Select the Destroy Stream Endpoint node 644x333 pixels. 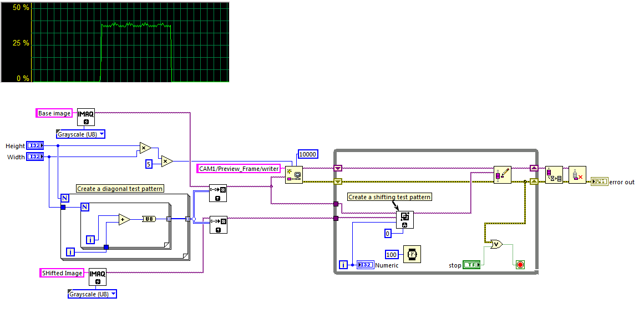[577, 175]
